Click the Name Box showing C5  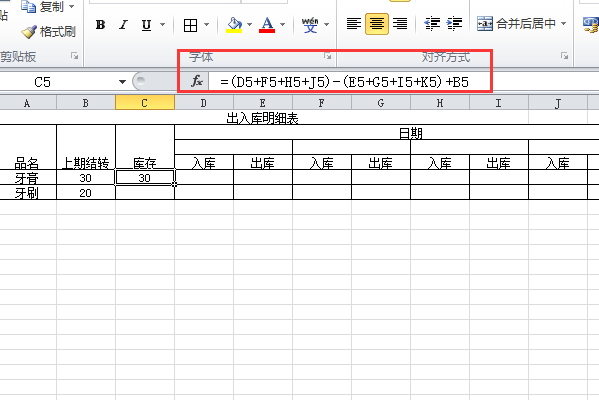[57, 82]
